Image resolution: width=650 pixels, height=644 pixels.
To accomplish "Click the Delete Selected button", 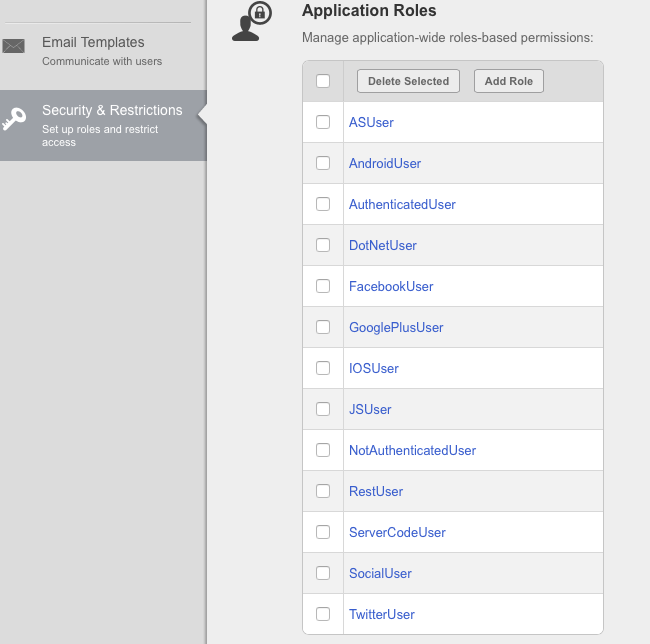I will point(408,81).
